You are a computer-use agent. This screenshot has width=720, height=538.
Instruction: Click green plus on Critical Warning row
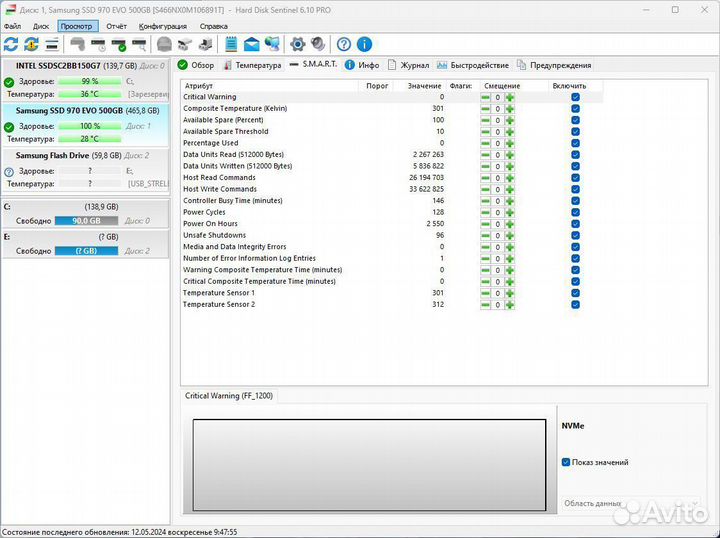tap(510, 97)
